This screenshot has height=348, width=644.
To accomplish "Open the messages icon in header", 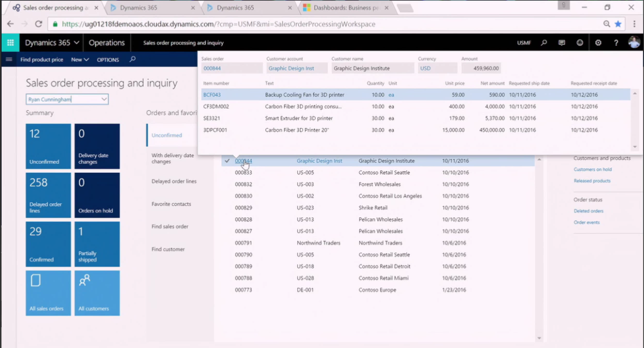I will tap(562, 43).
